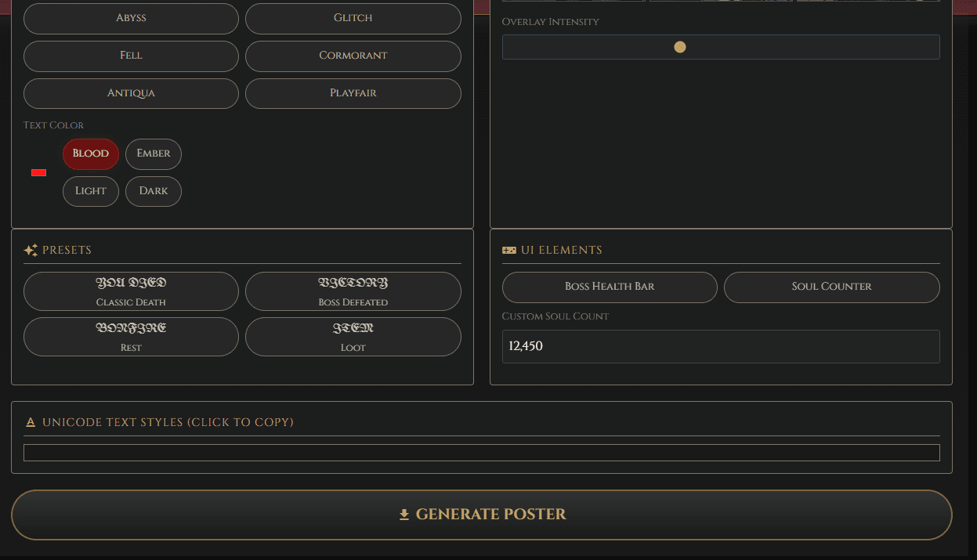Select the Blood text color
977x560 pixels.
(x=90, y=154)
